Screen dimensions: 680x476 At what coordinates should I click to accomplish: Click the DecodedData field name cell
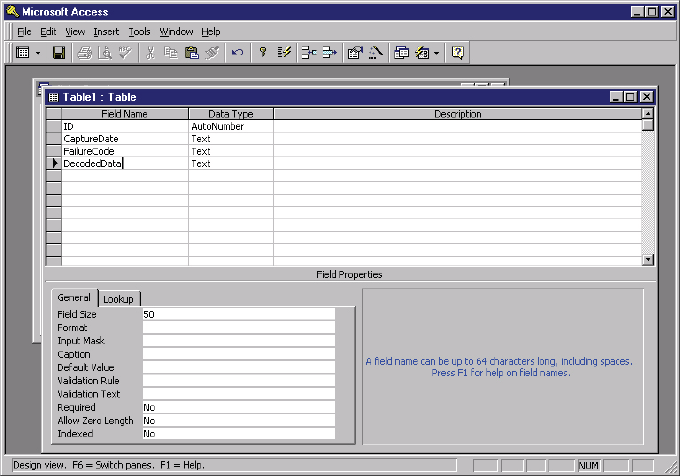tap(125, 163)
